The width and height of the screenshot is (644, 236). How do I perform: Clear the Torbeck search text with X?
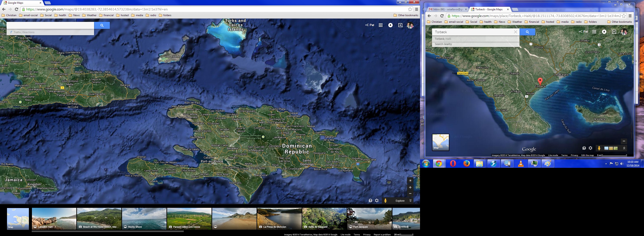(x=516, y=32)
